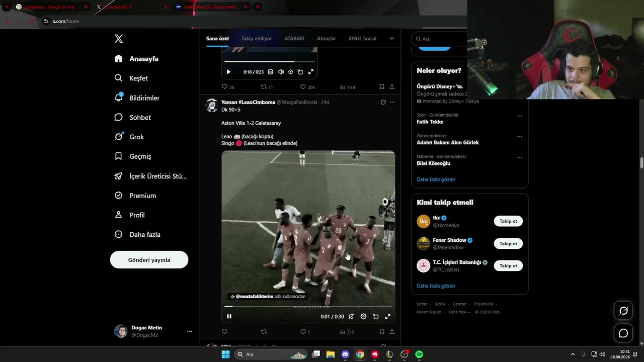Image resolution: width=644 pixels, height=362 pixels.
Task: Open more options for Bilal Köseoğlu trend
Action: (520, 157)
